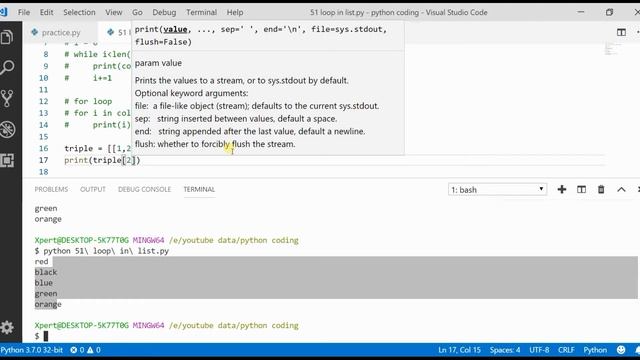Screen dimensions: 640x360
Task: Open the Explorer view in activity bar
Action: (7, 38)
